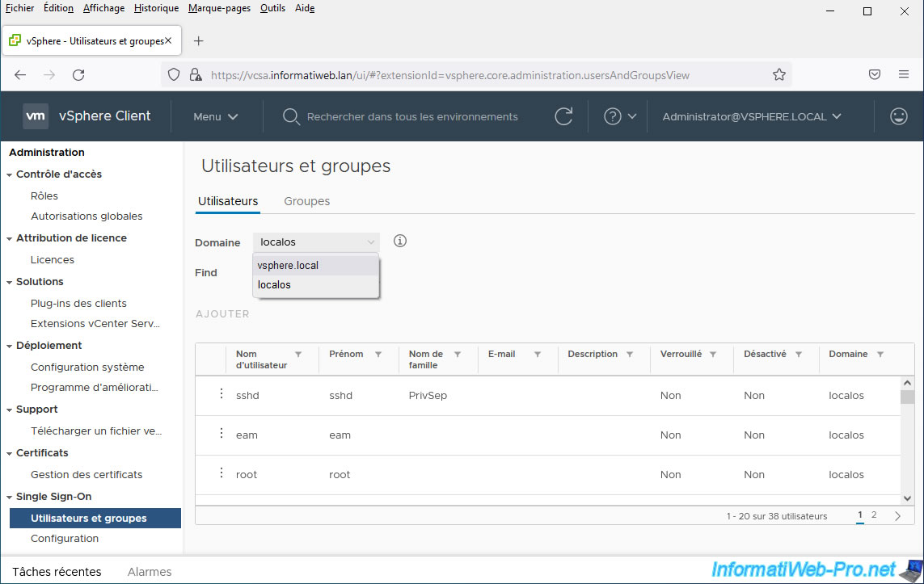Go to the next page of users

(897, 515)
